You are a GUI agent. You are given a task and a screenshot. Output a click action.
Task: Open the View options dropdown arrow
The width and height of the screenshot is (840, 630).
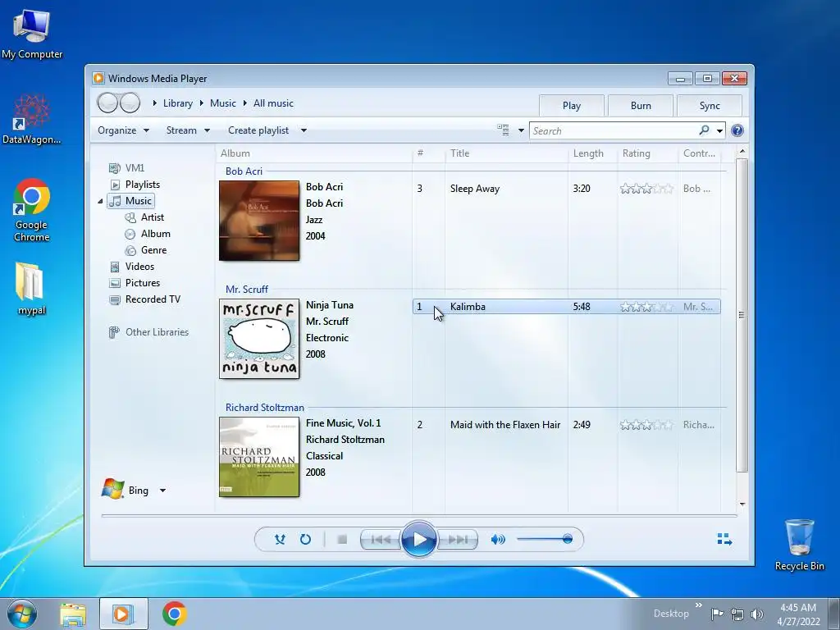point(521,130)
